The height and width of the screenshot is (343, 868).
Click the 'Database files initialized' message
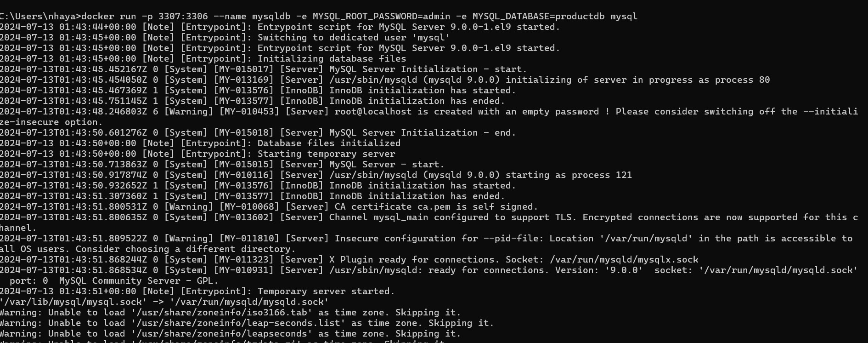pyautogui.click(x=329, y=143)
